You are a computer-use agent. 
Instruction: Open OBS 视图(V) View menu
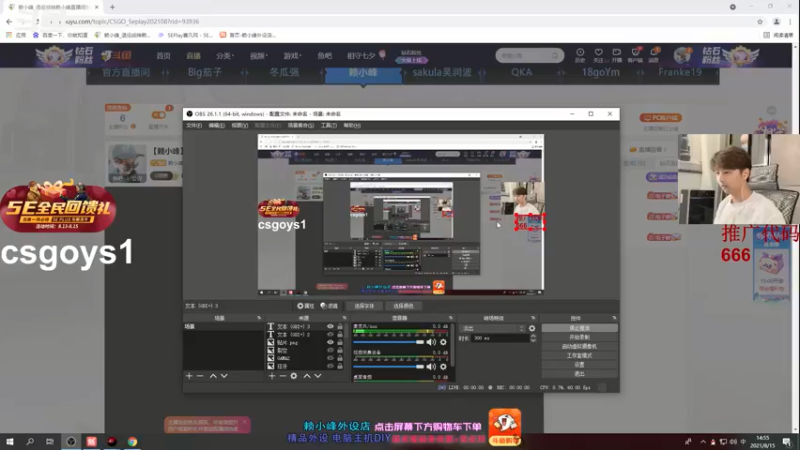coord(240,126)
